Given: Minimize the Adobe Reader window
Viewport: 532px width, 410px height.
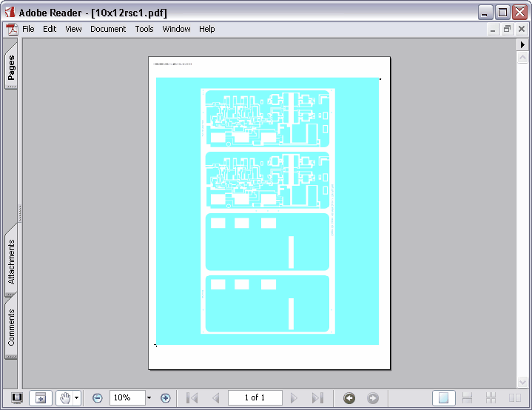Looking at the screenshot, I should click(x=485, y=13).
